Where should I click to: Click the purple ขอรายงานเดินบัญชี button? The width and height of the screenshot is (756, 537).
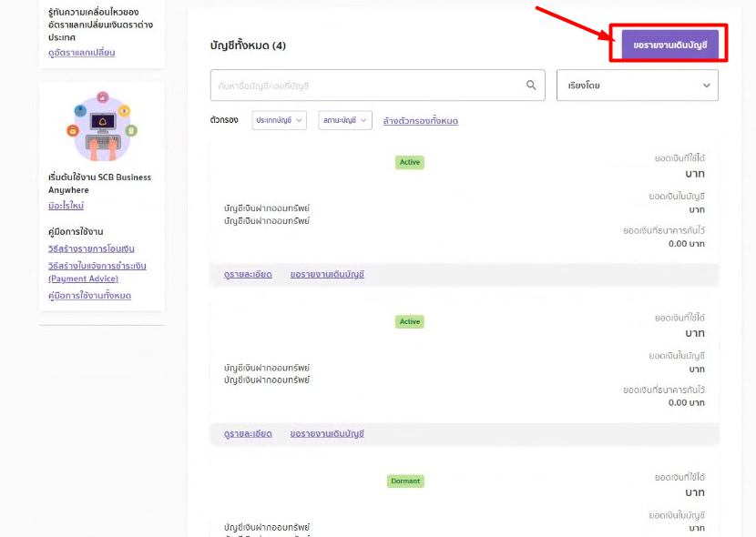pos(669,45)
